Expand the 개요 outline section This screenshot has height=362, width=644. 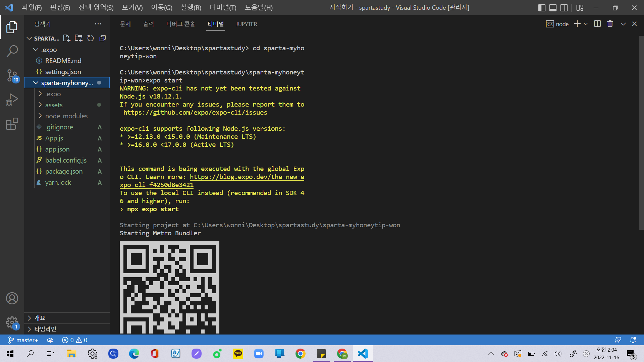(67, 318)
